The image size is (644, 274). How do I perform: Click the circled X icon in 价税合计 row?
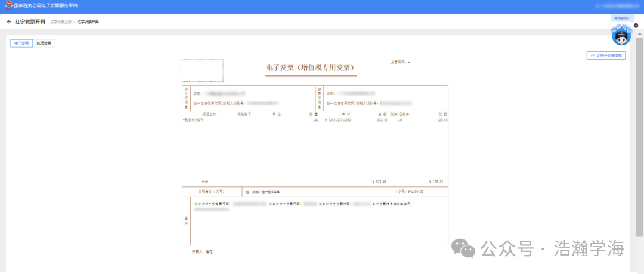(247, 192)
